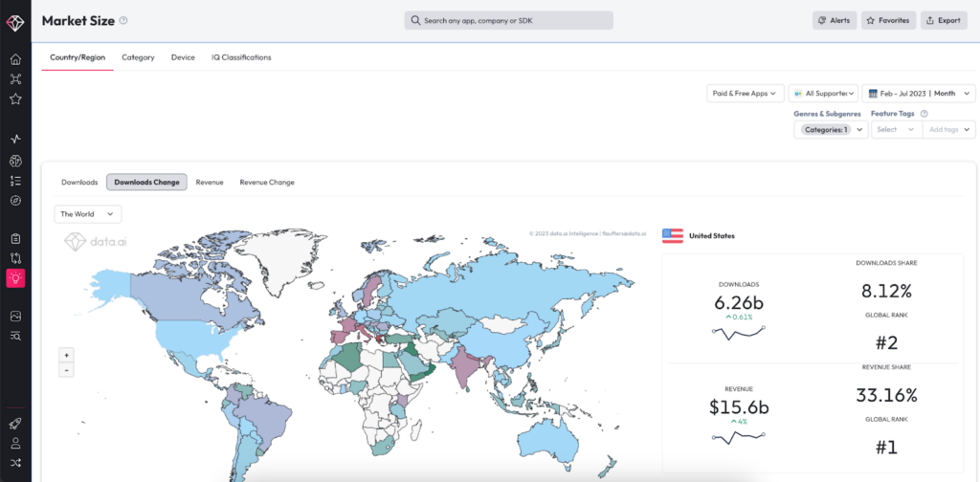This screenshot has width=980, height=482.
Task: Click the data.ai diamond logo in sidebar
Action: (15, 23)
